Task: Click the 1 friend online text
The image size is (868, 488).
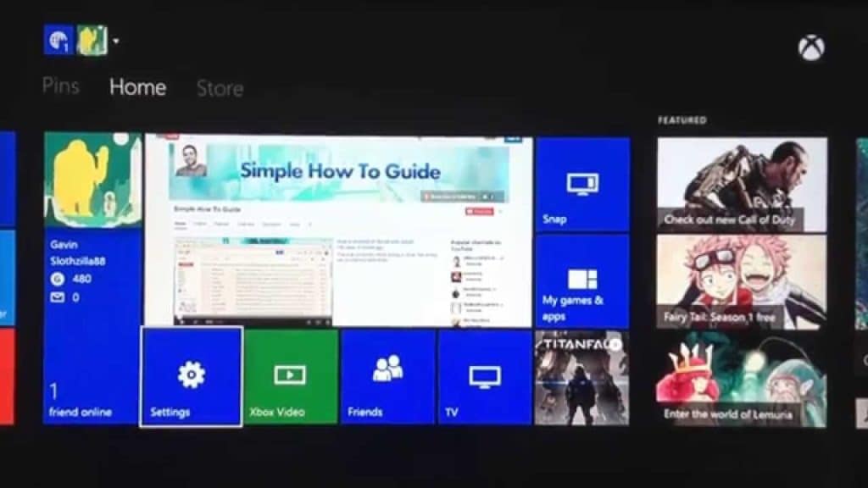Action: [x=81, y=401]
